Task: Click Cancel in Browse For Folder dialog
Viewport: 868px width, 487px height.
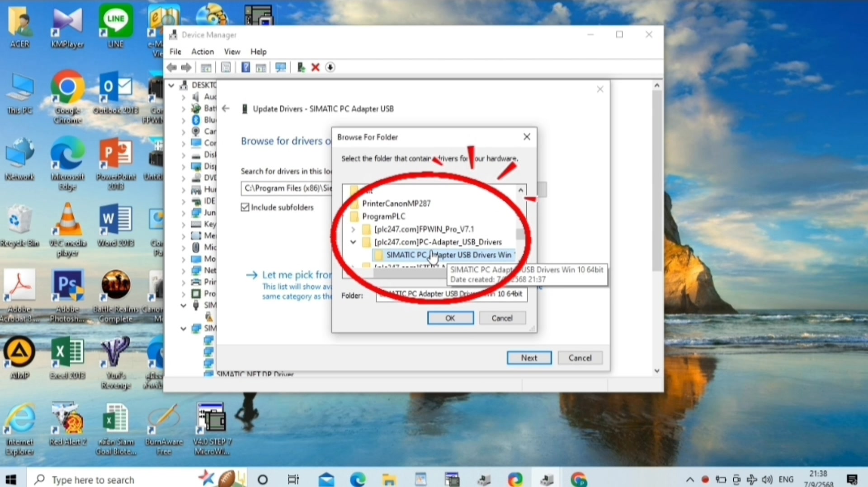Action: pyautogui.click(x=502, y=318)
